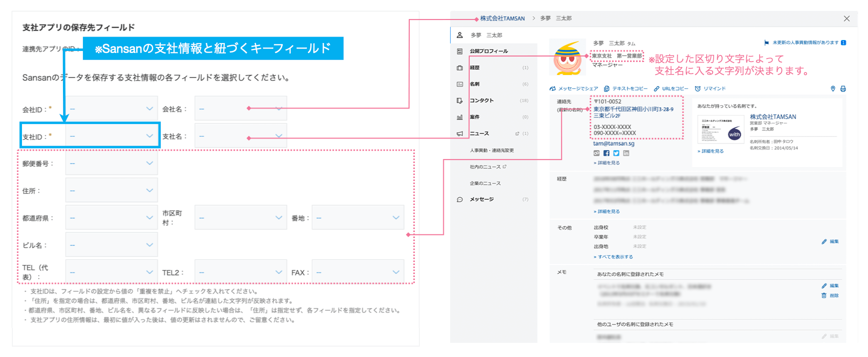Image resolution: width=868 pixels, height=357 pixels.
Task: Click 編集 pencil in その他 section
Action: (824, 241)
